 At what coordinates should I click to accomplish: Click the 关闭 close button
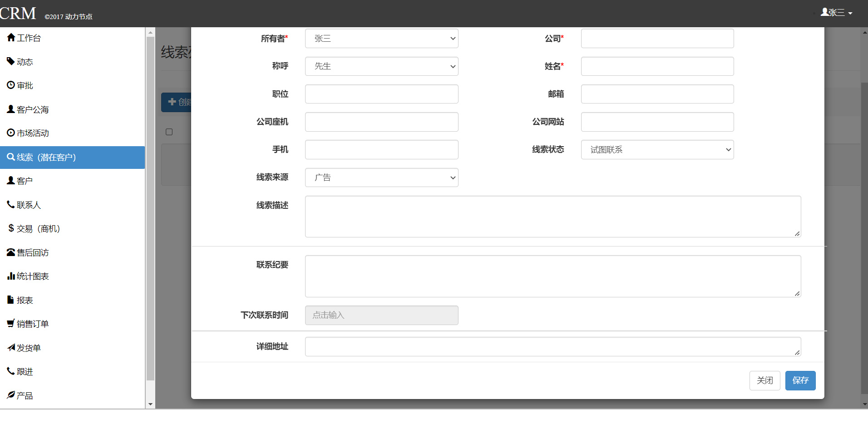click(764, 380)
